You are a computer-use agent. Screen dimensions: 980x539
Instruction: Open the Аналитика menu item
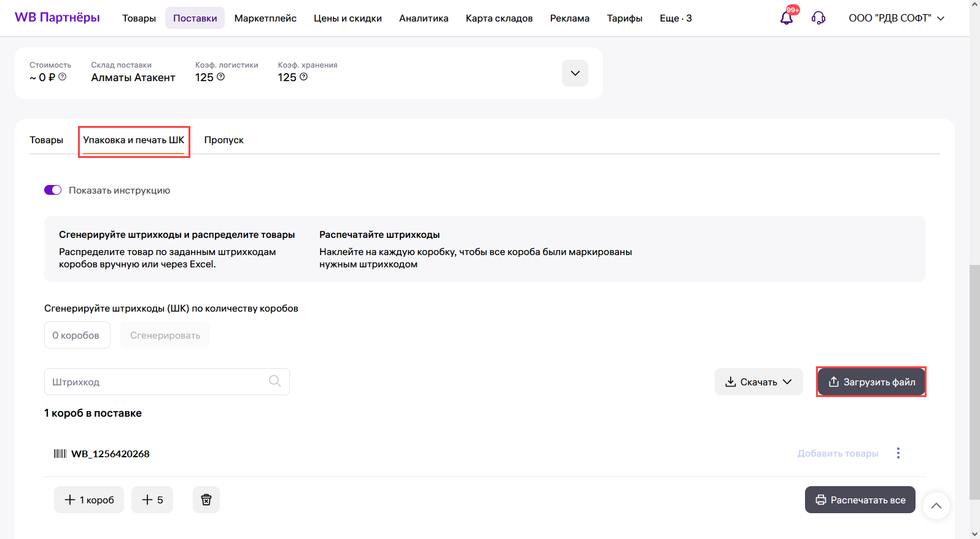click(424, 18)
